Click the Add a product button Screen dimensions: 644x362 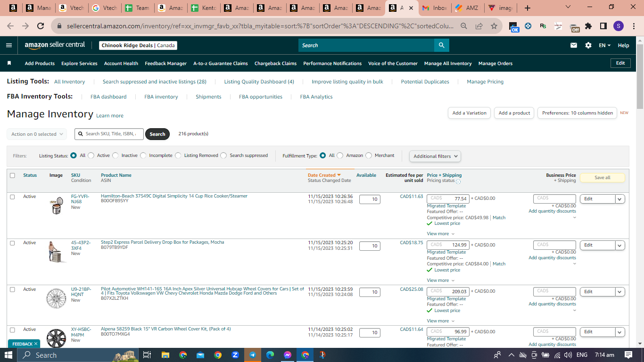point(514,113)
